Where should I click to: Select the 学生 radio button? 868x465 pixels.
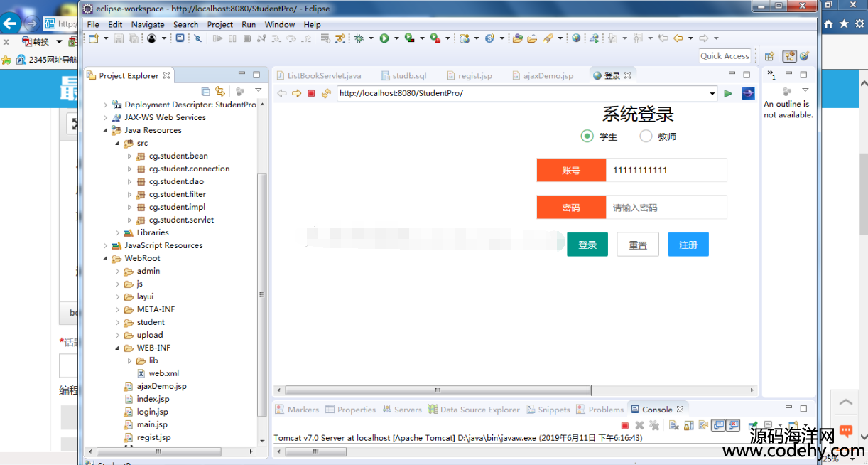coord(587,136)
